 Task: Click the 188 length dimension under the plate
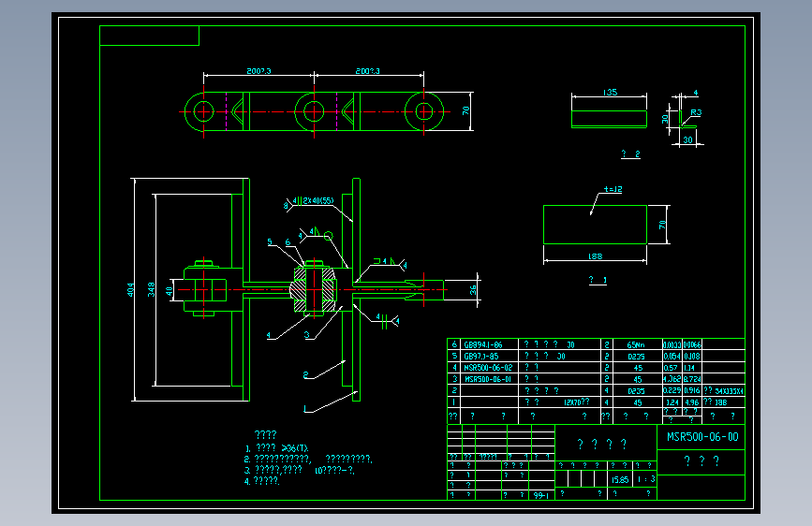click(x=596, y=256)
